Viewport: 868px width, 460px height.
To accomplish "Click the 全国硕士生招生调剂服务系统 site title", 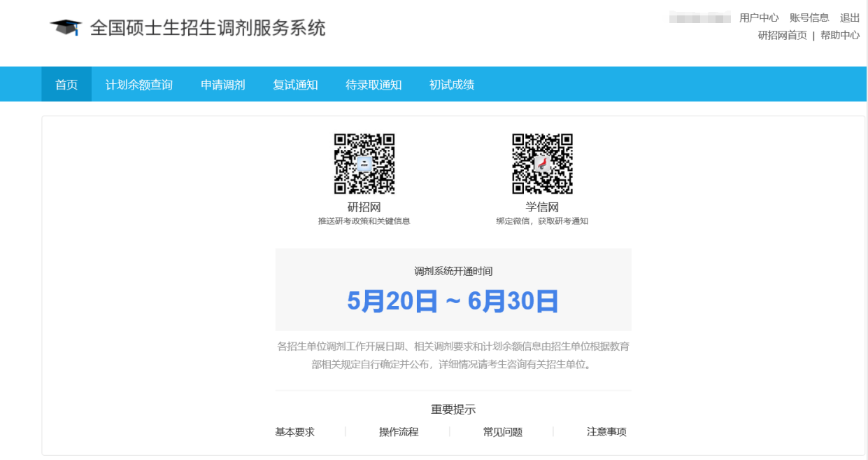I will click(x=208, y=28).
